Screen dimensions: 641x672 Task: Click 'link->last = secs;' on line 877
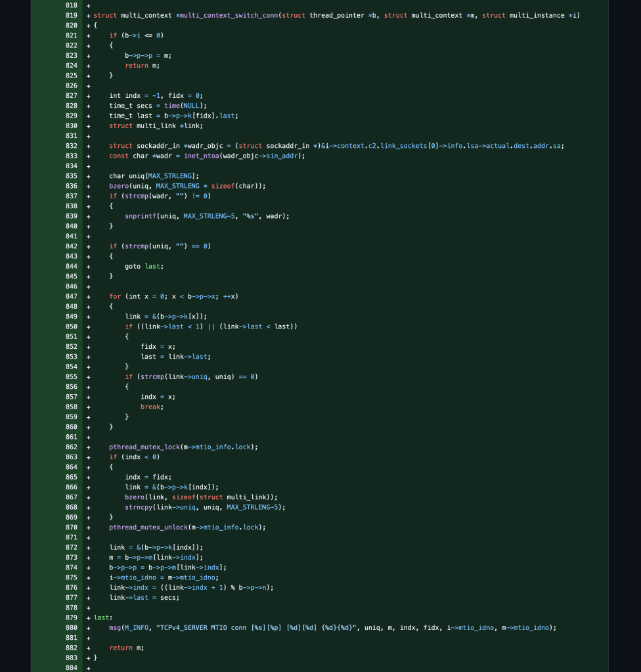pos(144,597)
